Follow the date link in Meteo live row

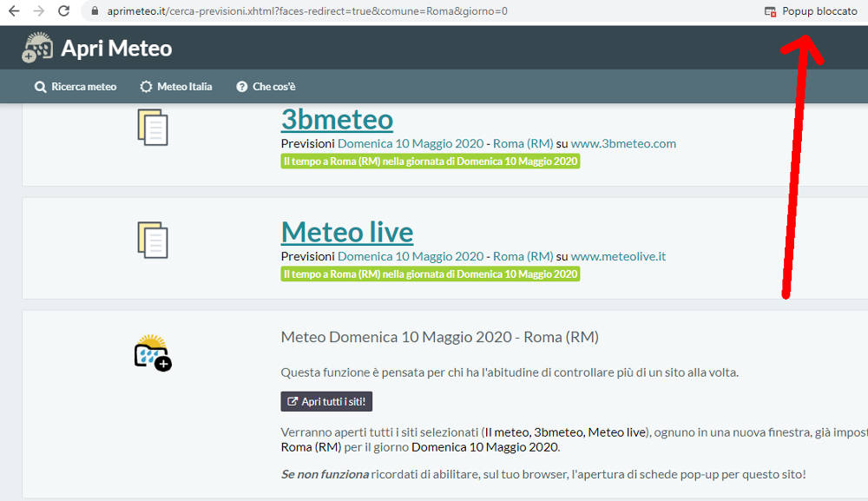[411, 256]
